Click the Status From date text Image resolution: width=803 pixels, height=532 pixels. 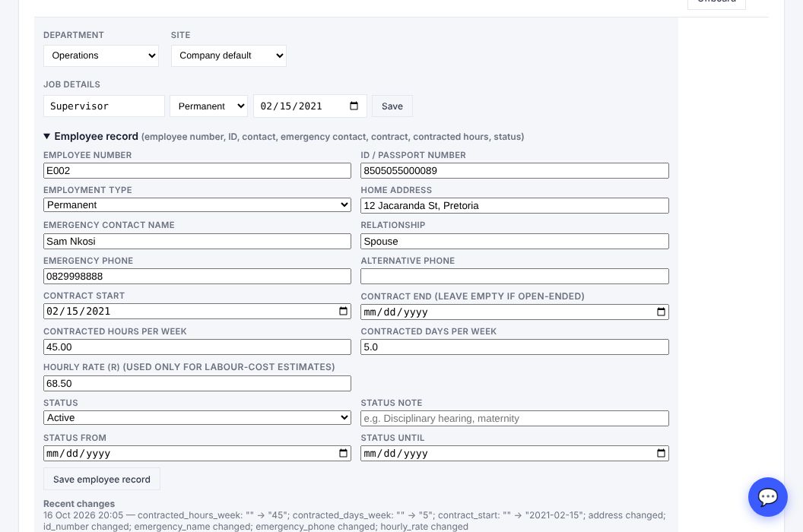[78, 453]
